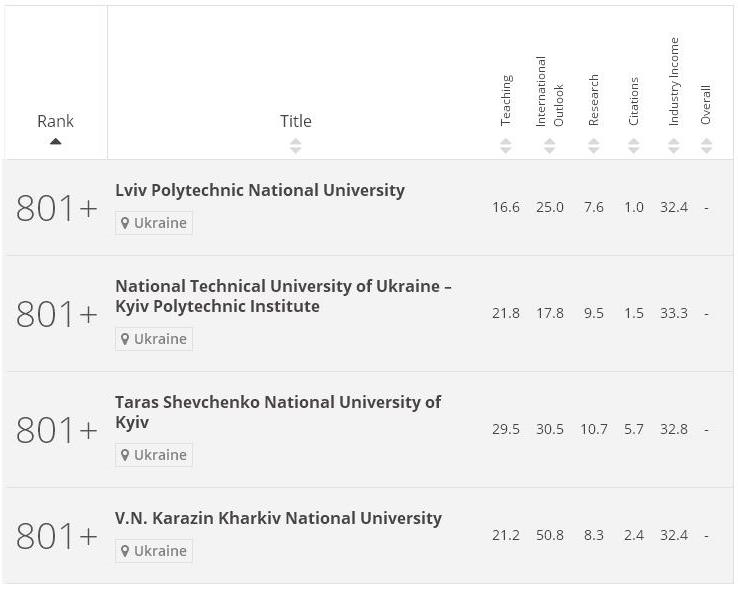This screenshot has height=589, width=738.
Task: Click Ukraine tag under Lviv Polytechnic
Action: click(154, 223)
